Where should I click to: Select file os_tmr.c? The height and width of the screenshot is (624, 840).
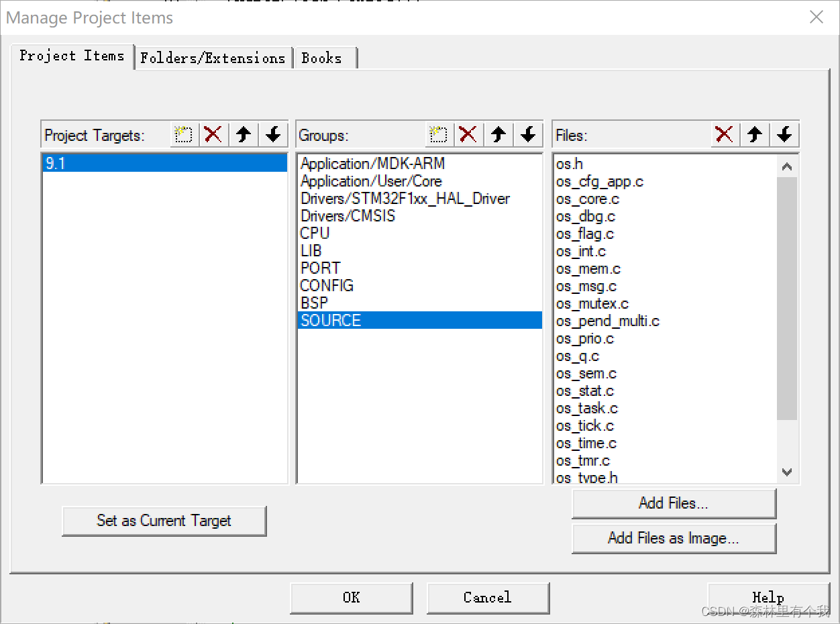(x=666, y=461)
